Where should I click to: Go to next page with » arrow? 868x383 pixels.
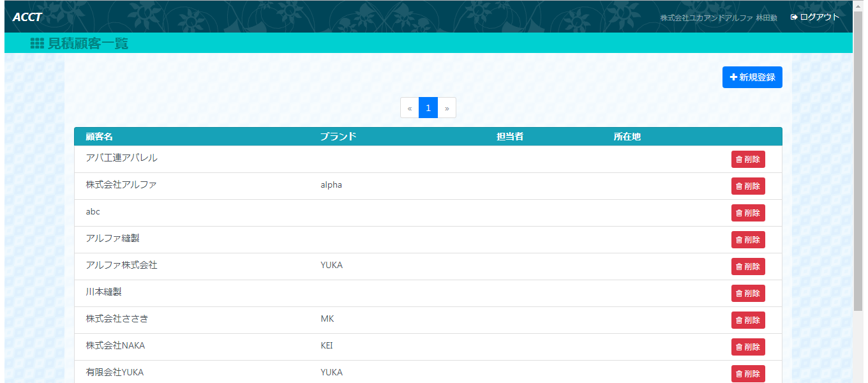(x=447, y=108)
